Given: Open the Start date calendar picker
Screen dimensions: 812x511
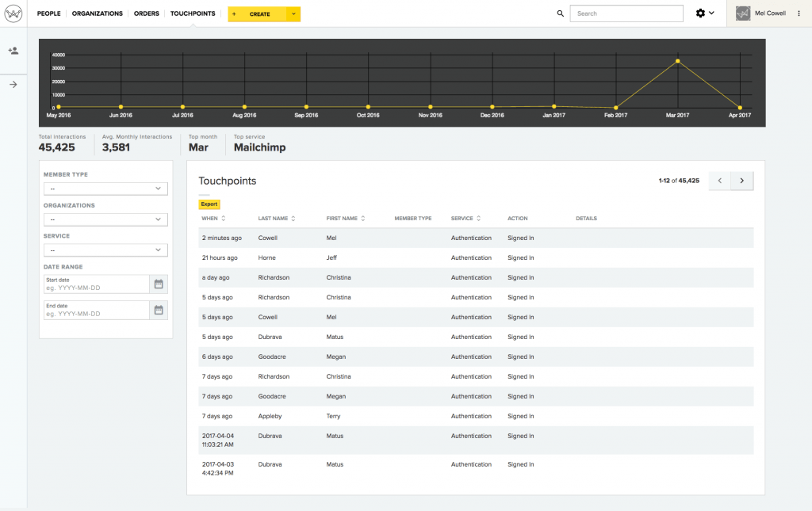Looking at the screenshot, I should (x=159, y=284).
